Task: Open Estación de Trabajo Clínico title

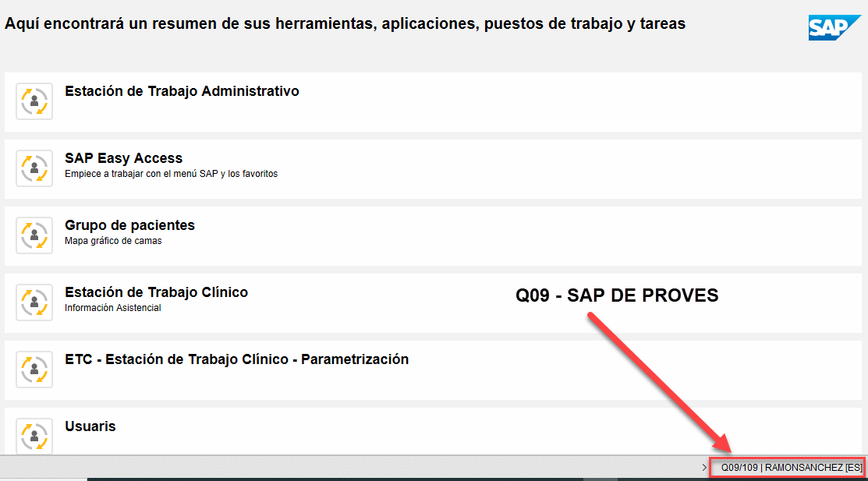Action: [x=156, y=292]
